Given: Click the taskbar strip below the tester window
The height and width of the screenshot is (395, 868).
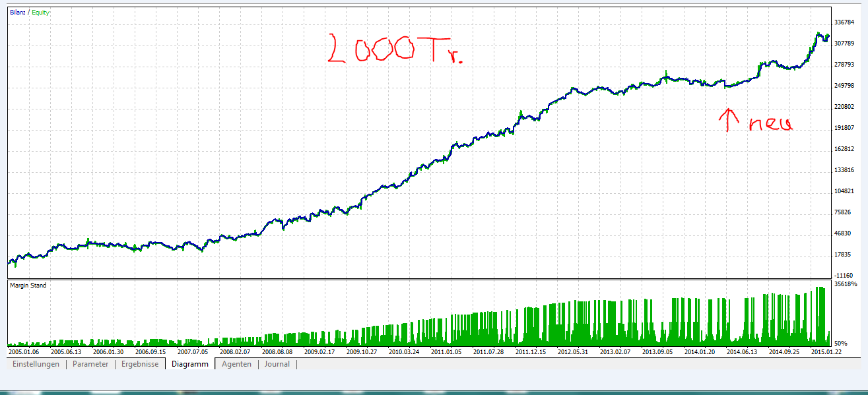Looking at the screenshot, I should click(434, 390).
